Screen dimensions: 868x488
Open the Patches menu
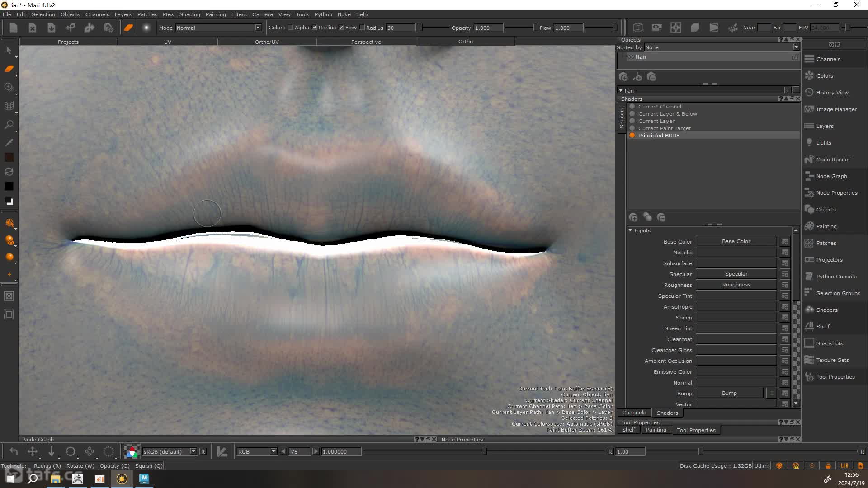point(147,14)
